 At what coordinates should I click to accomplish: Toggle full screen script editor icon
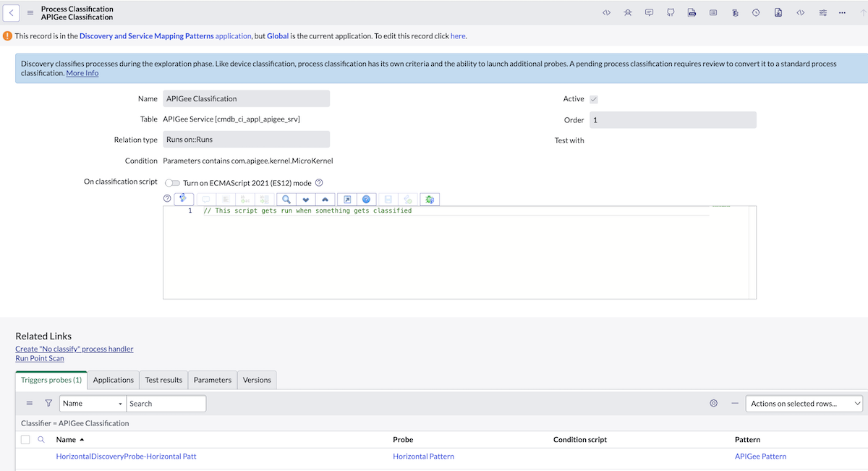[x=347, y=199]
